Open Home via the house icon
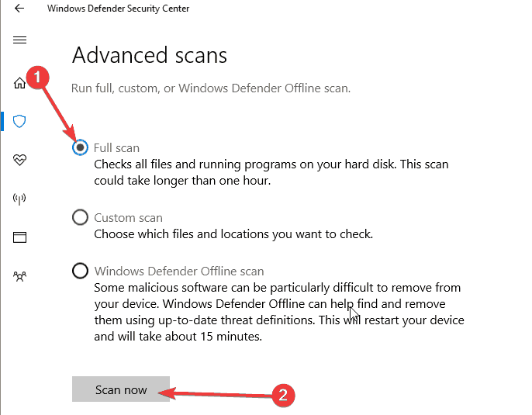The width and height of the screenshot is (532, 415). click(x=19, y=82)
